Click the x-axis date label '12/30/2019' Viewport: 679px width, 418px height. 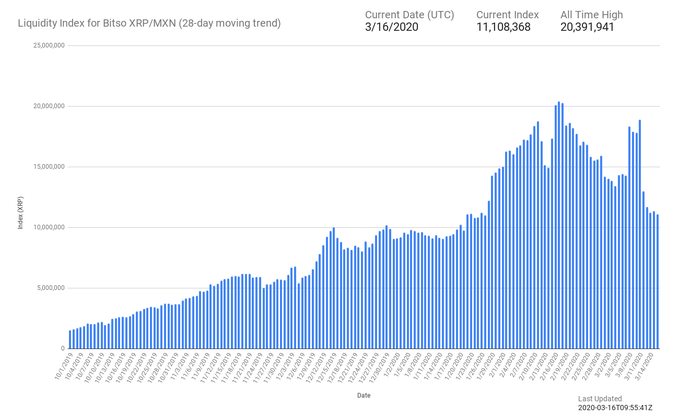[x=378, y=367]
